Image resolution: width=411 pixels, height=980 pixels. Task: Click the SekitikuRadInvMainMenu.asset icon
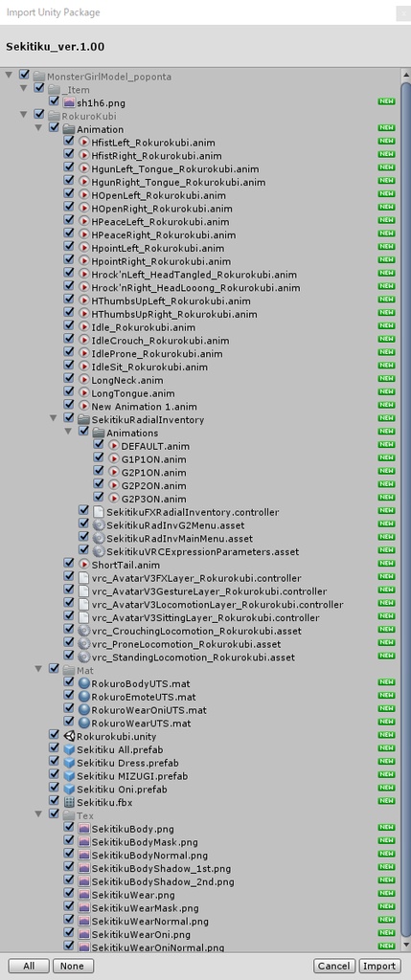coord(99,538)
